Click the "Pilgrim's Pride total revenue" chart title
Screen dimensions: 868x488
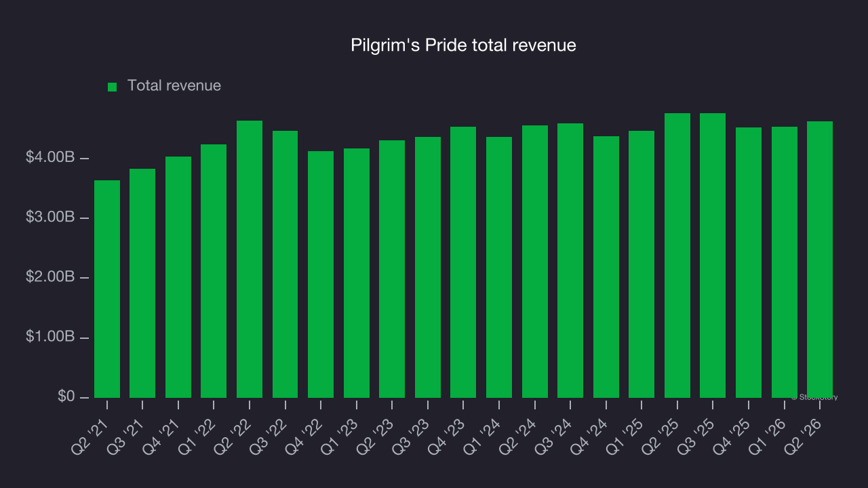463,45
